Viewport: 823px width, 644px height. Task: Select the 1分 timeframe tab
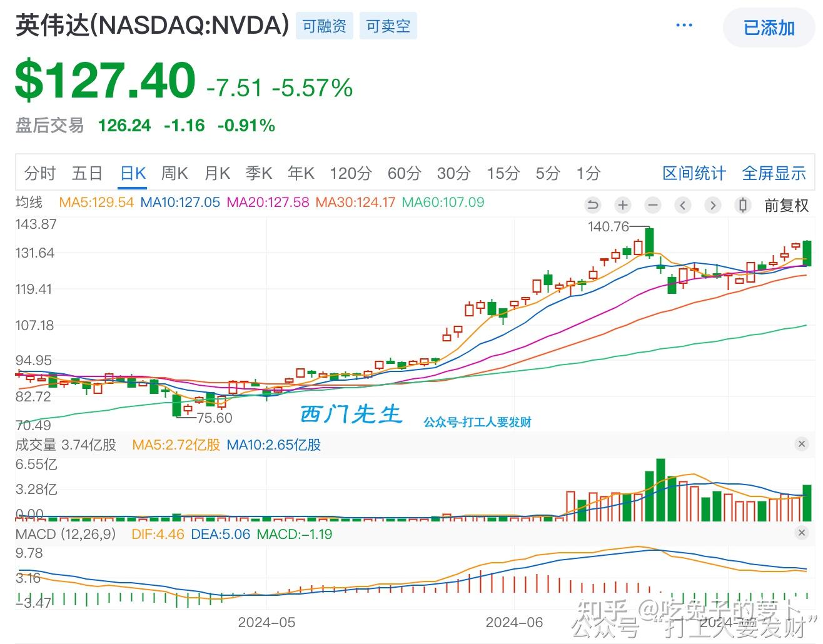[x=588, y=173]
